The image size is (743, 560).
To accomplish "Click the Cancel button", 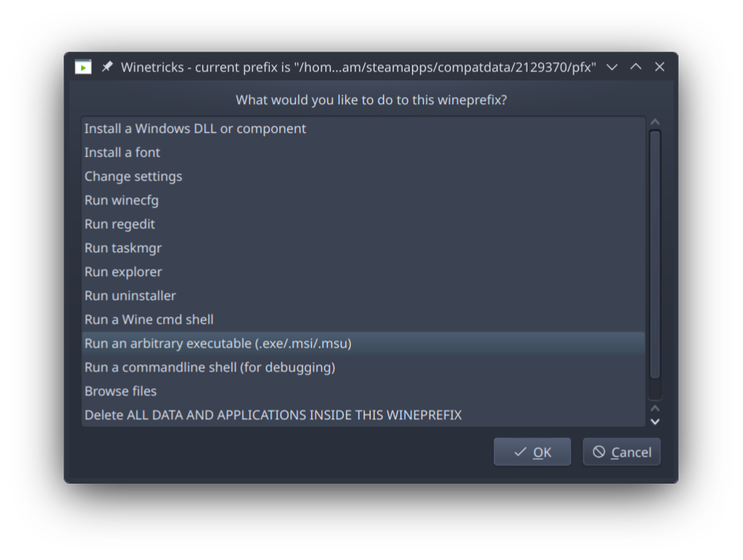I will tap(622, 452).
